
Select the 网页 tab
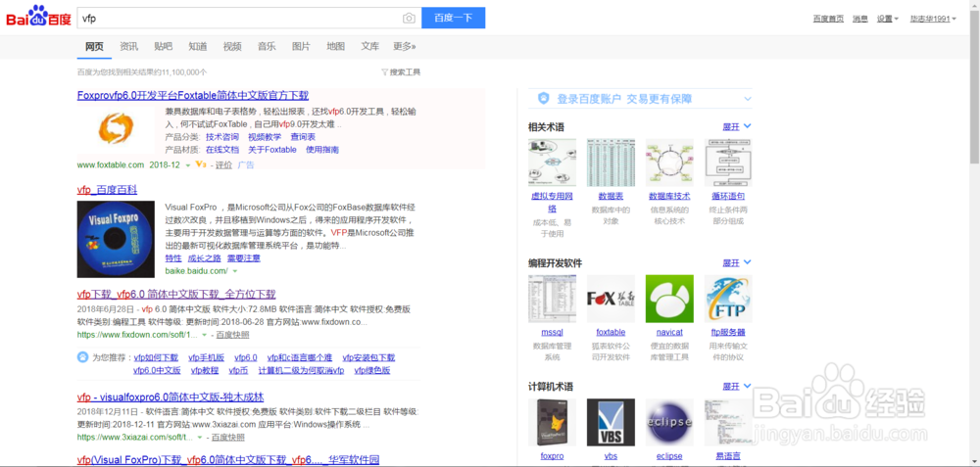pos(94,46)
